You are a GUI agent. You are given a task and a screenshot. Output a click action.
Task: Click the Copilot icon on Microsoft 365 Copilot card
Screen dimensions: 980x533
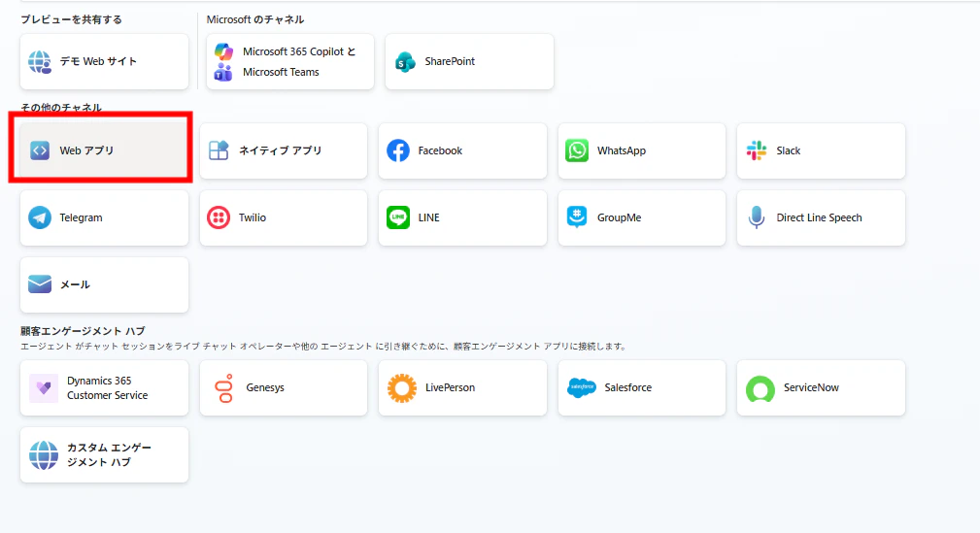point(223,51)
